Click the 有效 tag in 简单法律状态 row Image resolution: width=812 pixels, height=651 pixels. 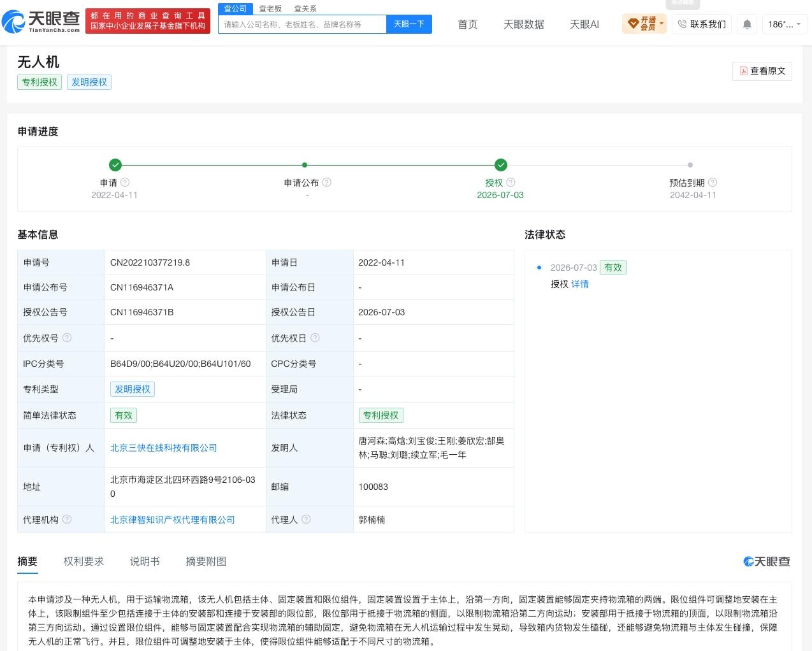[124, 415]
